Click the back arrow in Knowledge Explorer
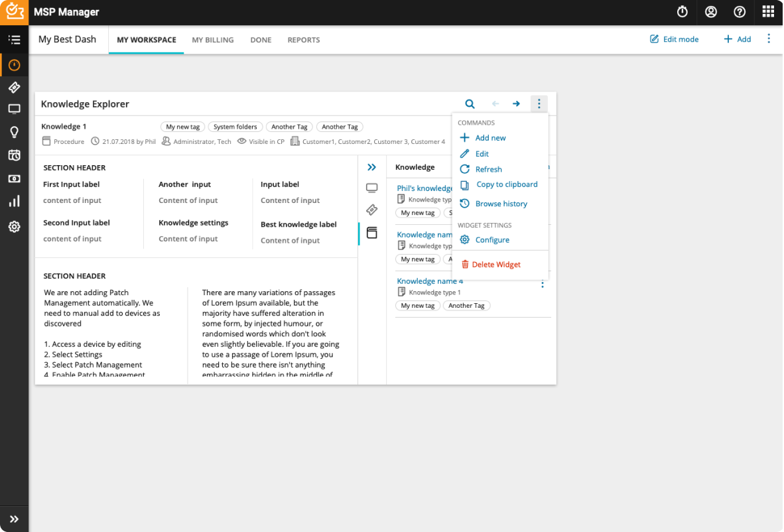Screen dimensions: 784x532 495,103
